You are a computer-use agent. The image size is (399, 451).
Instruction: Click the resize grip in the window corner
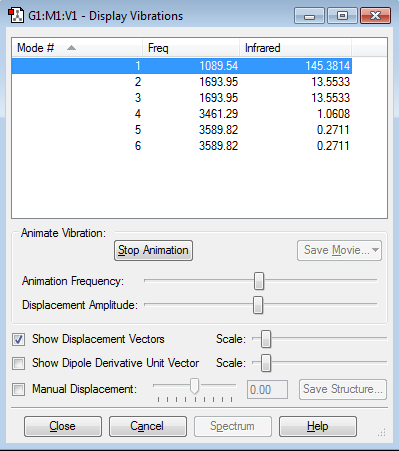point(382,432)
